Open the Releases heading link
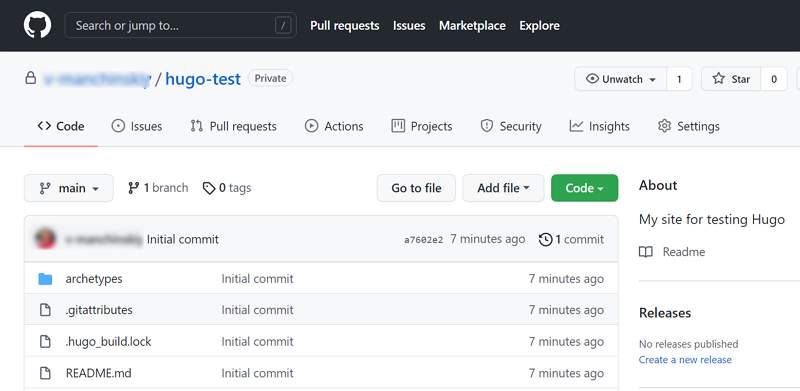The height and width of the screenshot is (391, 800). 665,312
